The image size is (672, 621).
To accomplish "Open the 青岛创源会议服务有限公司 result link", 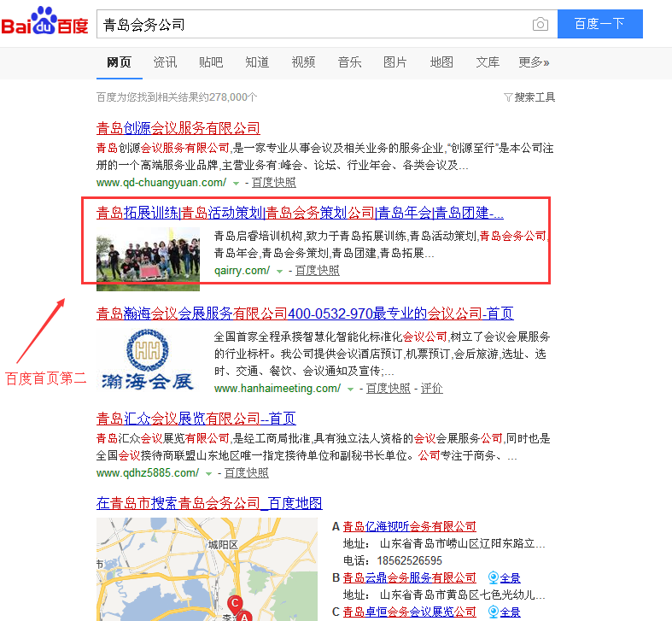I will tap(178, 128).
